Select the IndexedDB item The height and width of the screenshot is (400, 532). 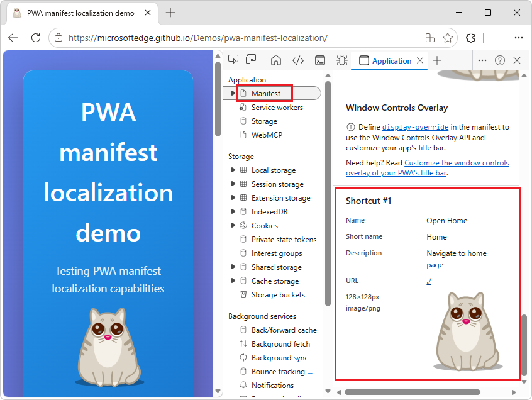point(269,212)
